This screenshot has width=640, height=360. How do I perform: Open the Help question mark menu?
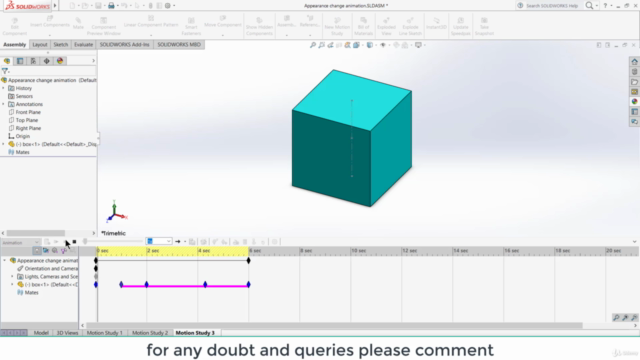pyautogui.click(x=605, y=6)
